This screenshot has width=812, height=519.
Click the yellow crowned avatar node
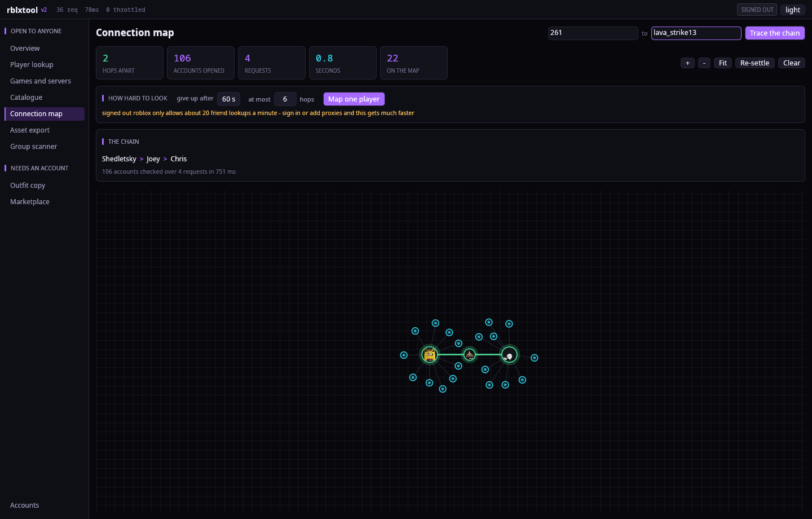[430, 355]
